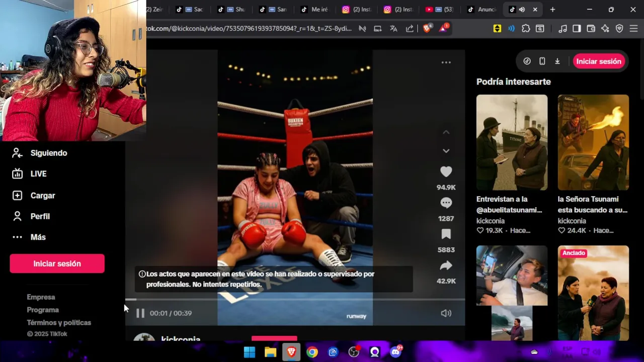The width and height of the screenshot is (644, 362).
Task: Expand the Programa footer section
Action: (x=43, y=310)
